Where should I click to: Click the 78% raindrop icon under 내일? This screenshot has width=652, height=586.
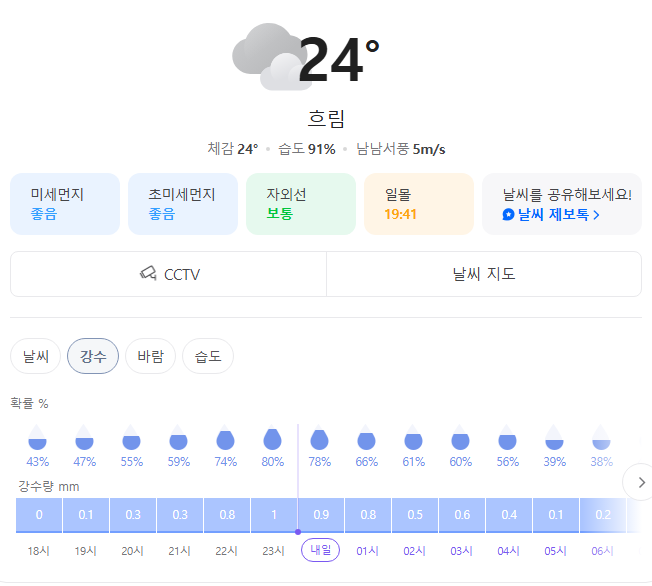[x=319, y=438]
